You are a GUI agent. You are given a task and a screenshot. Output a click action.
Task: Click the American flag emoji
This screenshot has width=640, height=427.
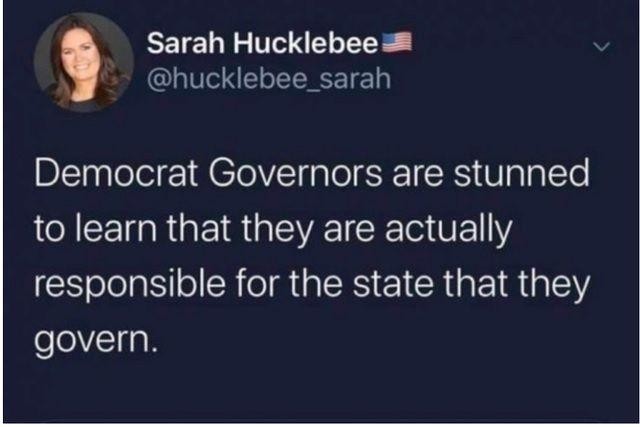(x=395, y=42)
